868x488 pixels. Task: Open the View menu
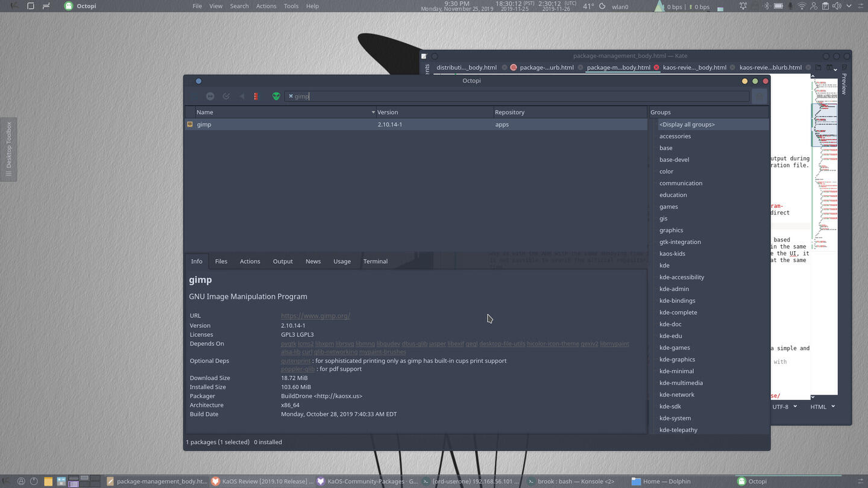pos(216,6)
